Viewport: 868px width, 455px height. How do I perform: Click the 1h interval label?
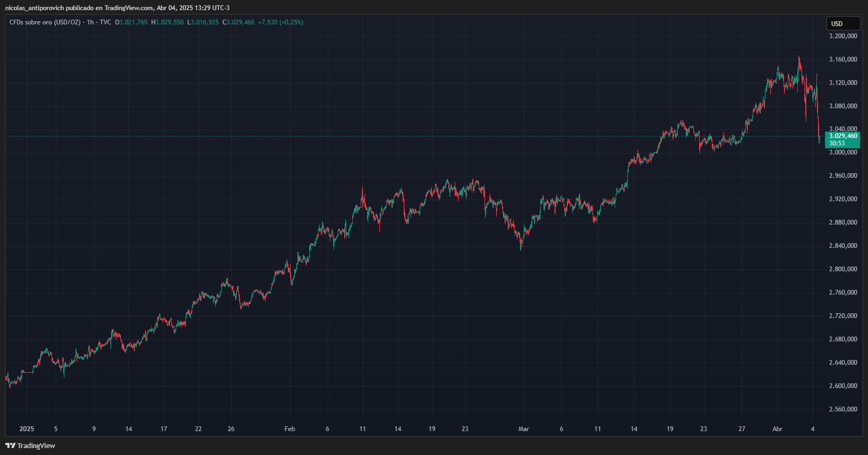click(x=90, y=22)
